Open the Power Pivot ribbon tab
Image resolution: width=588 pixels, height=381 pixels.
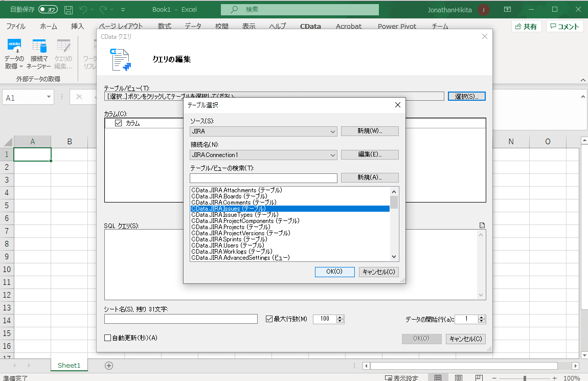click(397, 26)
